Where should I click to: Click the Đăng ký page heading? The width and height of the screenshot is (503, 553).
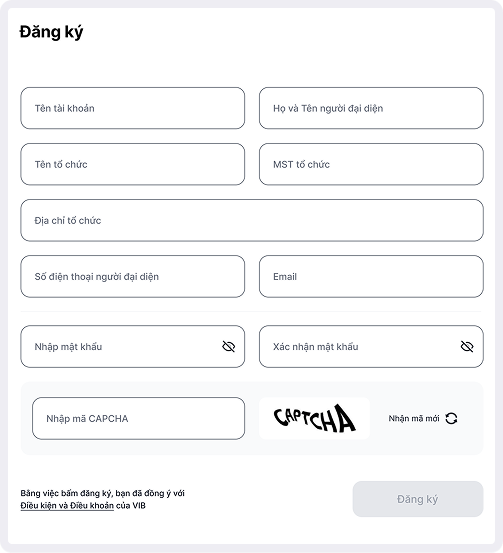coord(51,32)
